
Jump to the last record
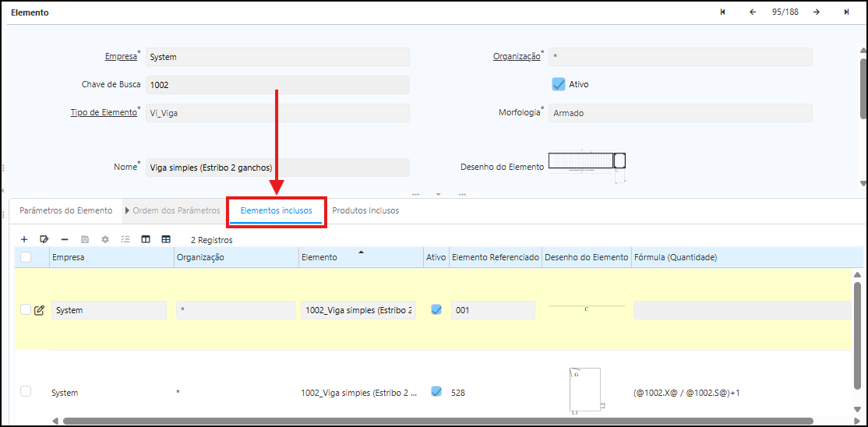(x=846, y=12)
